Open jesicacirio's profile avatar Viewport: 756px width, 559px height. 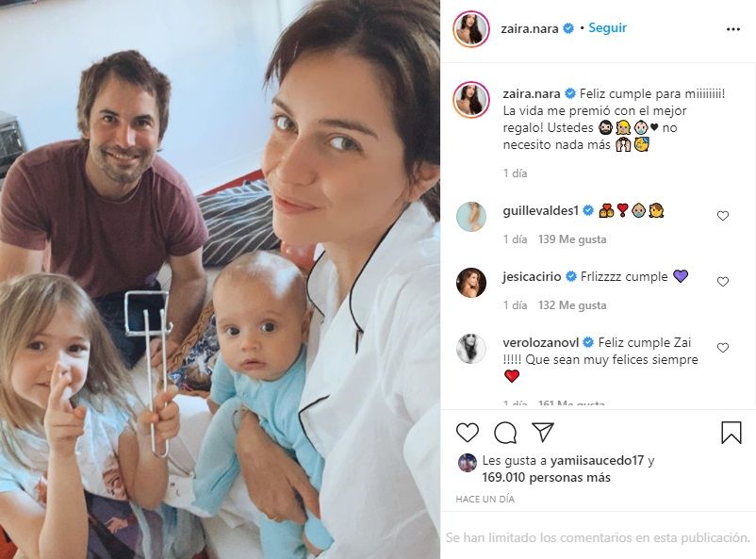pos(471,282)
